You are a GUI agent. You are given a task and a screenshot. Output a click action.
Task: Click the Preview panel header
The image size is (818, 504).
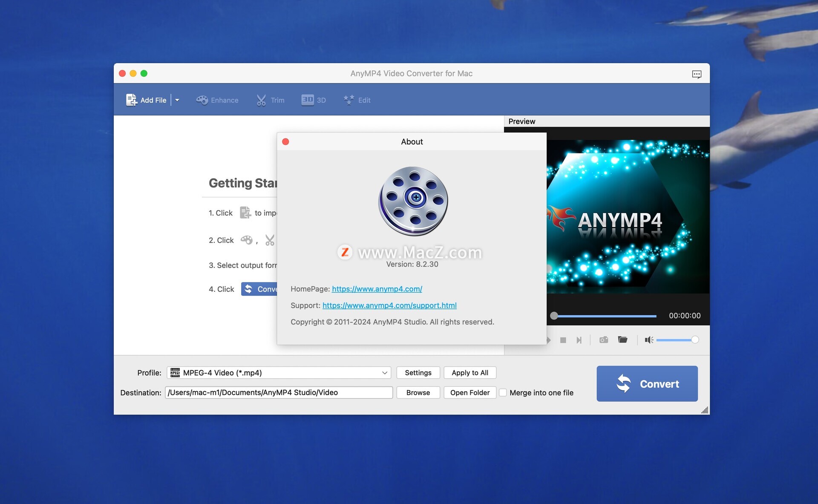tap(607, 121)
